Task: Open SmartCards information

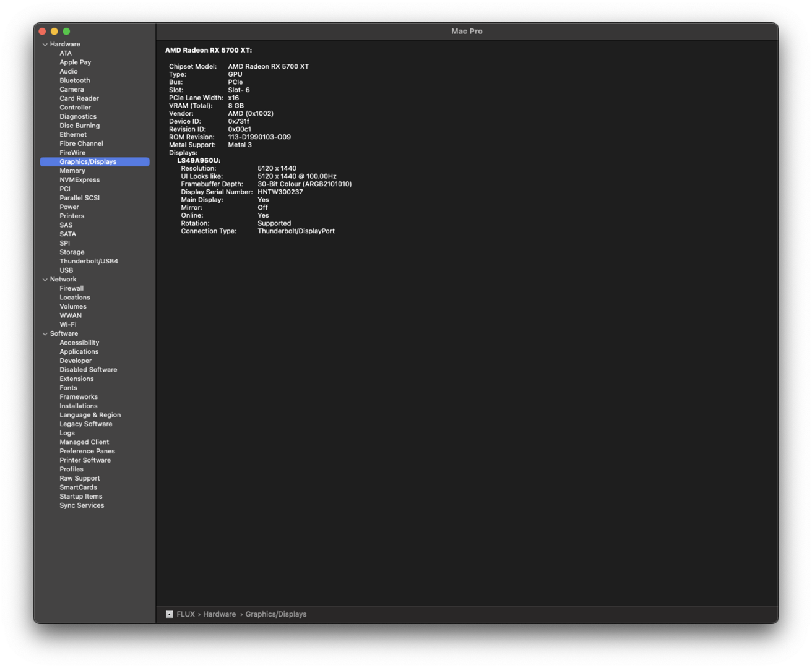Action: point(78,487)
